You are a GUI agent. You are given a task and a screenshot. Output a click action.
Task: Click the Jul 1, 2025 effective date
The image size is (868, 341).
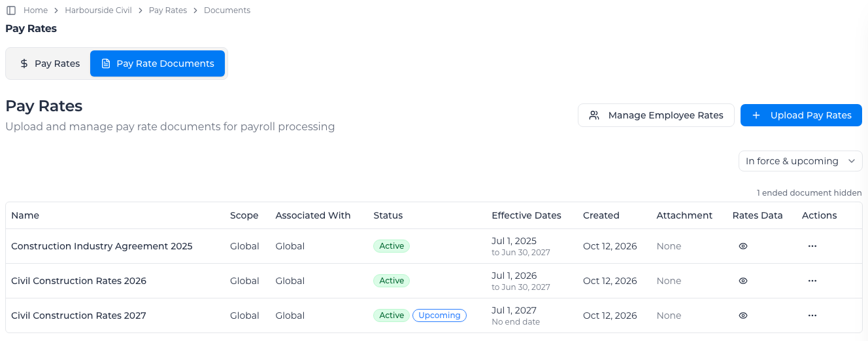[514, 241]
